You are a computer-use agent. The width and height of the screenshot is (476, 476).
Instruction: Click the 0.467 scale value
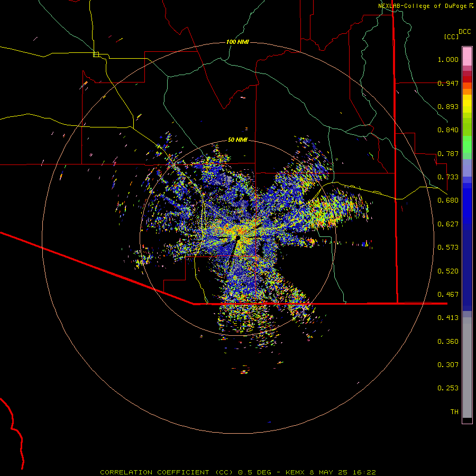click(x=448, y=295)
